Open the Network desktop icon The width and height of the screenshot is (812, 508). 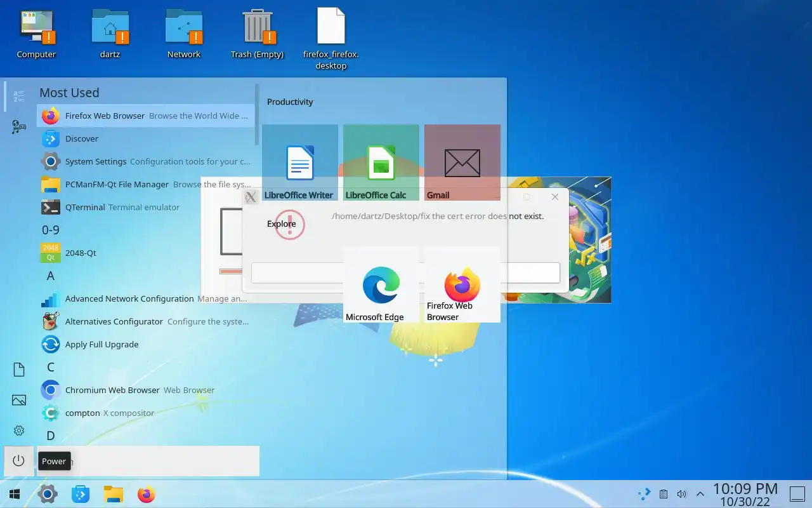click(184, 33)
